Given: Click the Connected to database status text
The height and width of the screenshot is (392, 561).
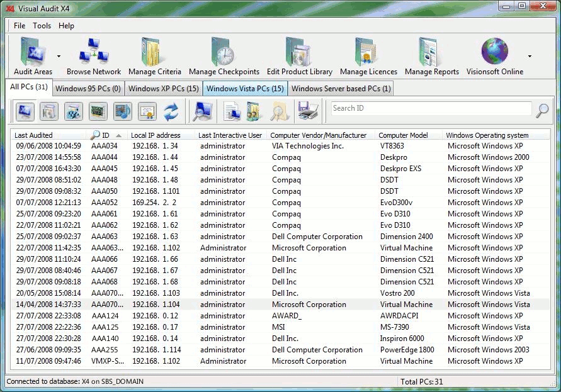Looking at the screenshot, I should [75, 382].
